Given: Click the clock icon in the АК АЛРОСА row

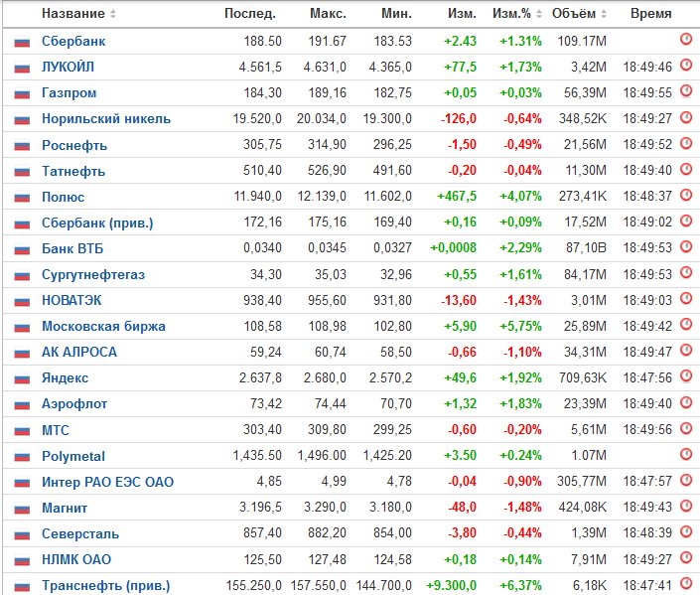Looking at the screenshot, I should pyautogui.click(x=686, y=351).
